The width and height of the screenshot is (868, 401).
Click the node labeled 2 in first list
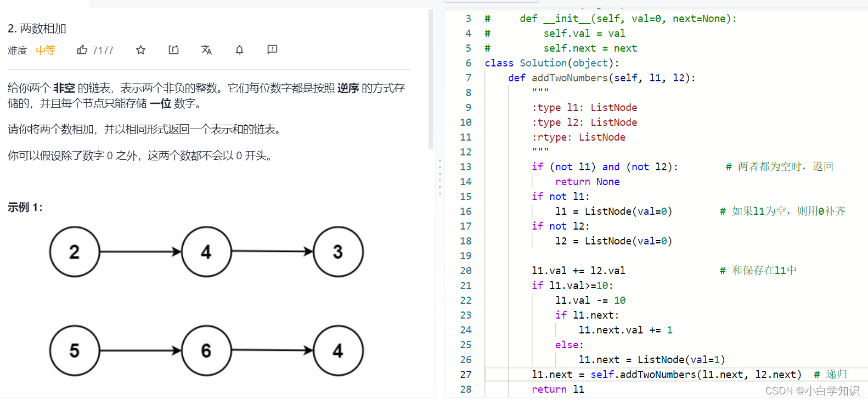75,252
